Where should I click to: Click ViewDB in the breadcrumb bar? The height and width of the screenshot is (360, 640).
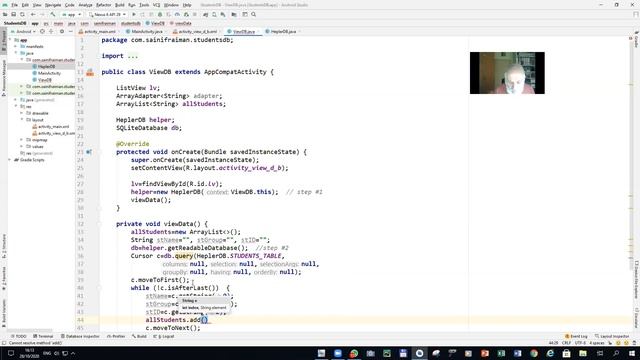click(x=155, y=23)
